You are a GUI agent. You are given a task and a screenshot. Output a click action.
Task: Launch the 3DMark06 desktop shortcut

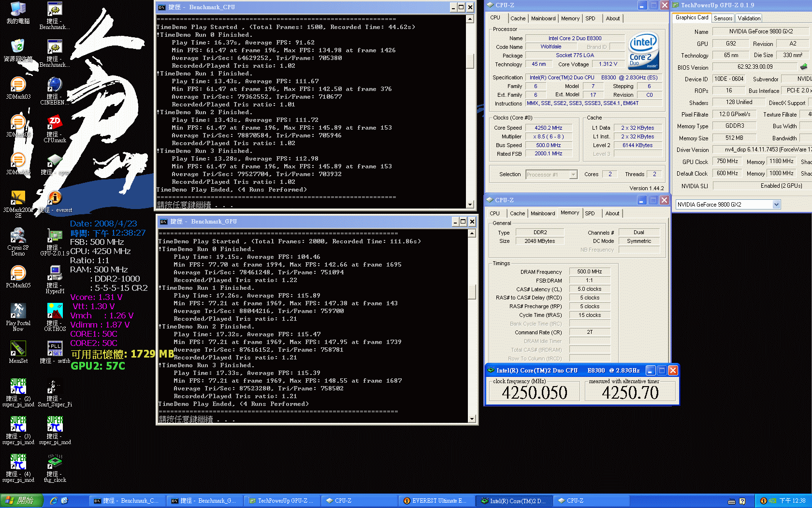click(x=18, y=164)
